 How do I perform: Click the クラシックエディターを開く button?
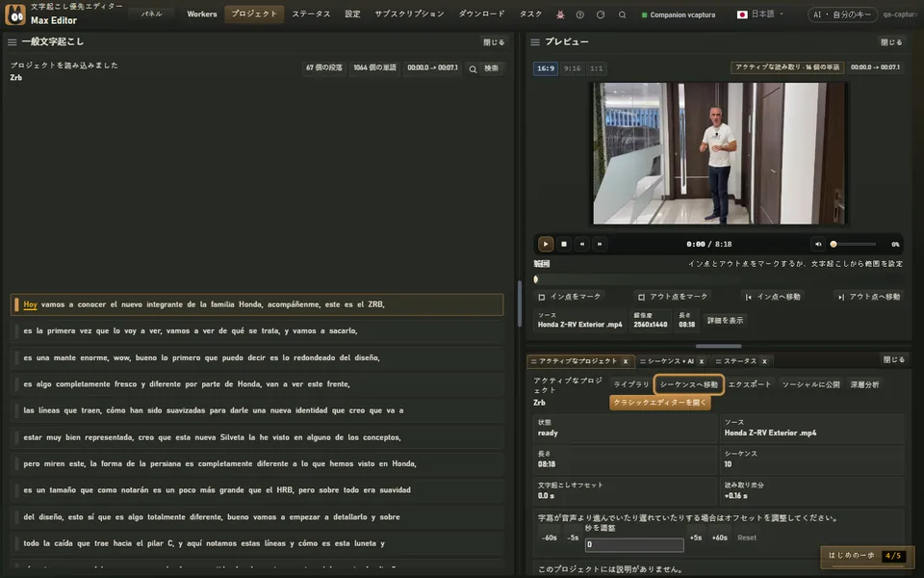(659, 403)
